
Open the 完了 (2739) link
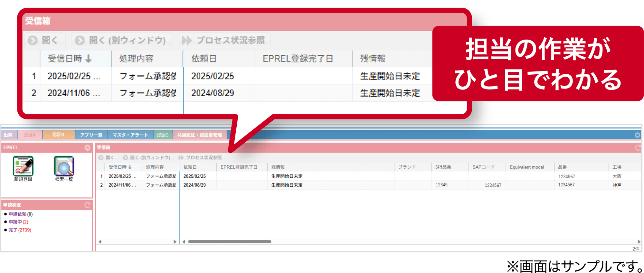point(20,230)
